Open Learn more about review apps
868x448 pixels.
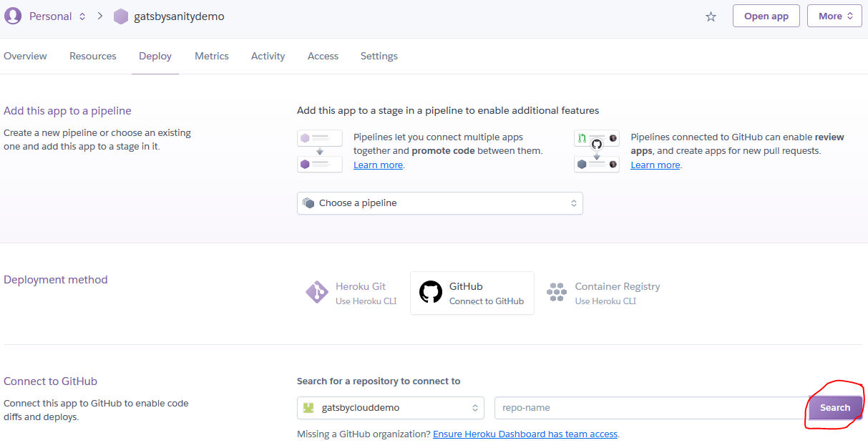coord(655,165)
